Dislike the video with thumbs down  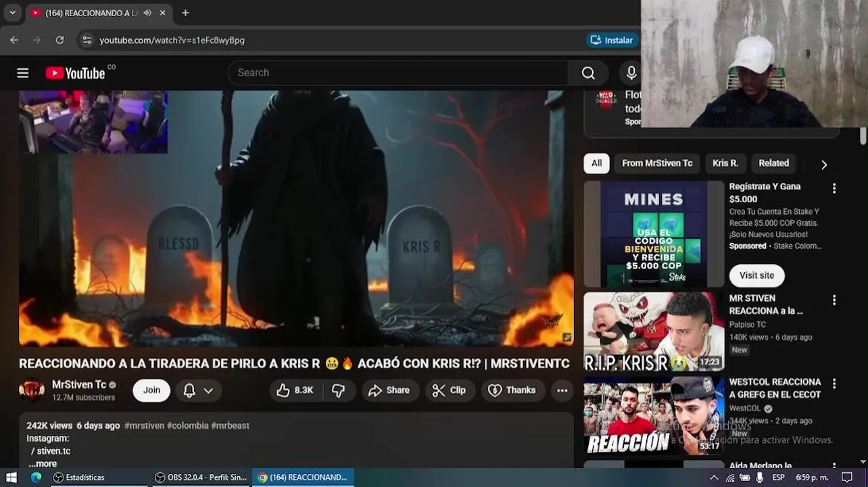coord(339,390)
